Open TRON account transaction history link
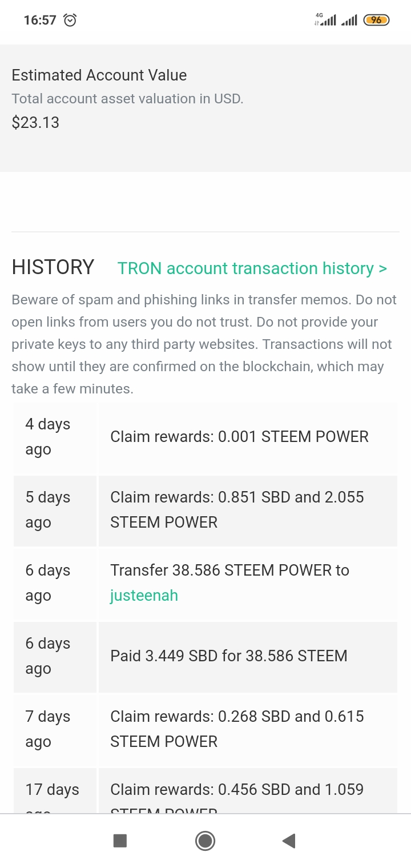This screenshot has height=868, width=411. [x=252, y=268]
